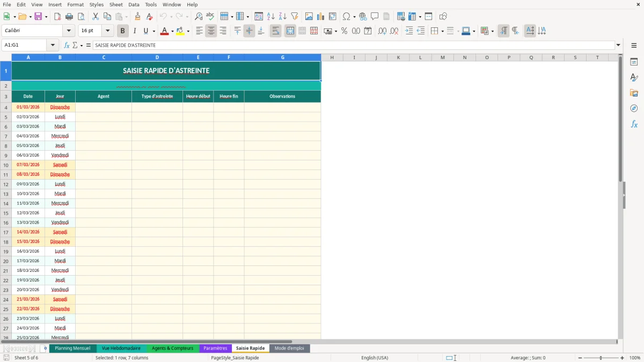
Task: Click the Clone Formatting paintbrush icon
Action: pos(138,17)
